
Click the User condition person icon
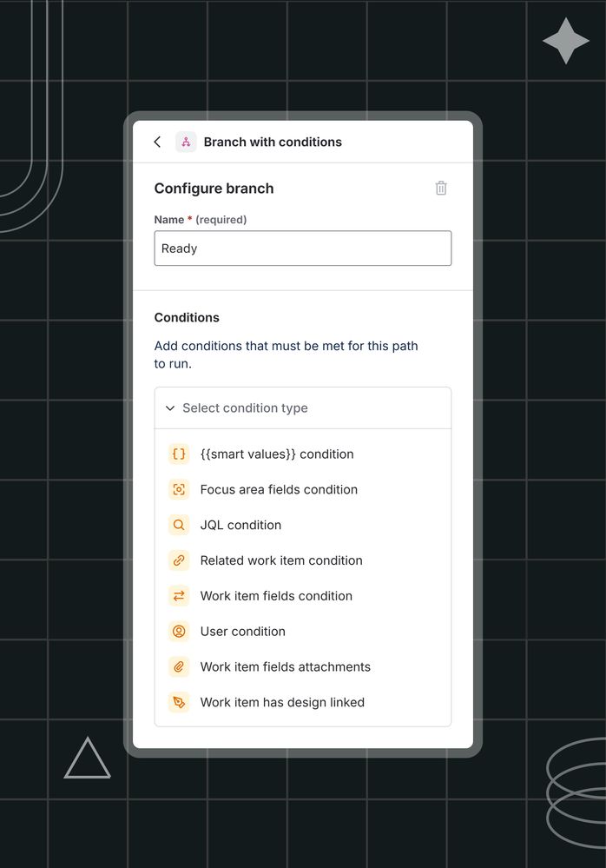(x=179, y=631)
